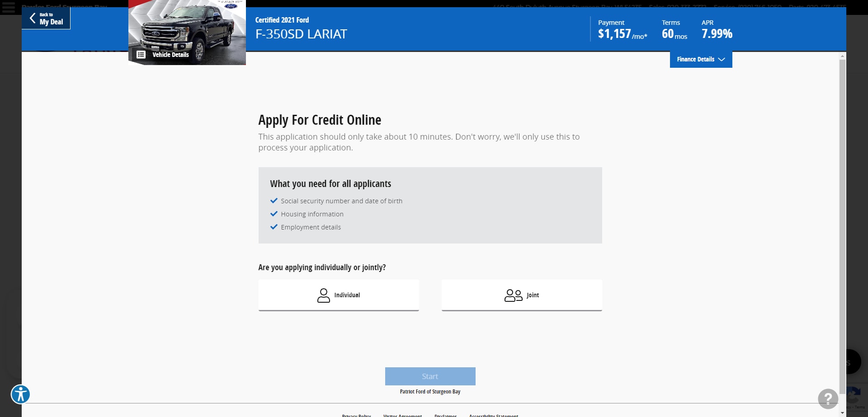Click the scrollbar up arrow
The width and height of the screenshot is (868, 417).
[x=842, y=56]
